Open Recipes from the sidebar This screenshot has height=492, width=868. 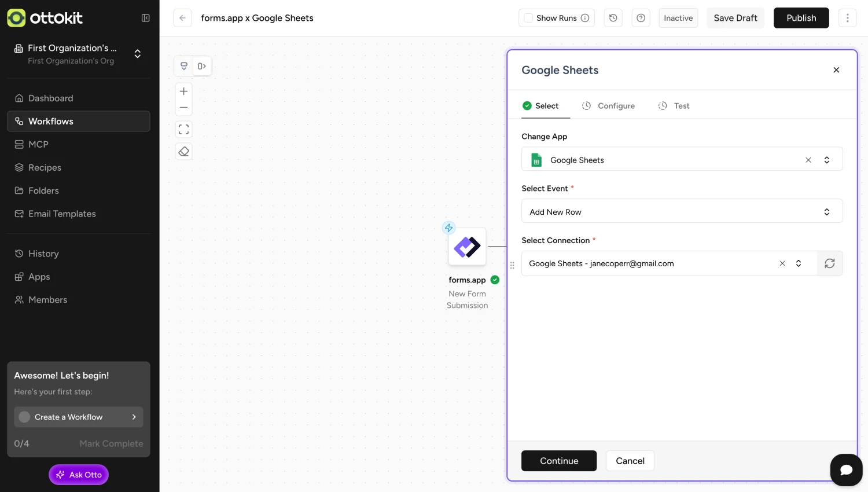tap(45, 167)
